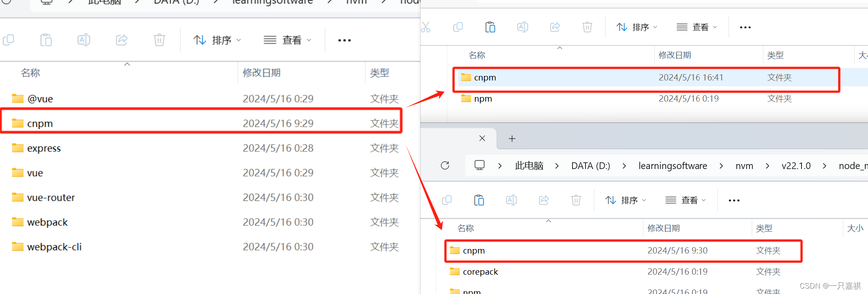Select the cnpm folder in left window
Image resolution: width=868 pixels, height=294 pixels.
tap(206, 124)
